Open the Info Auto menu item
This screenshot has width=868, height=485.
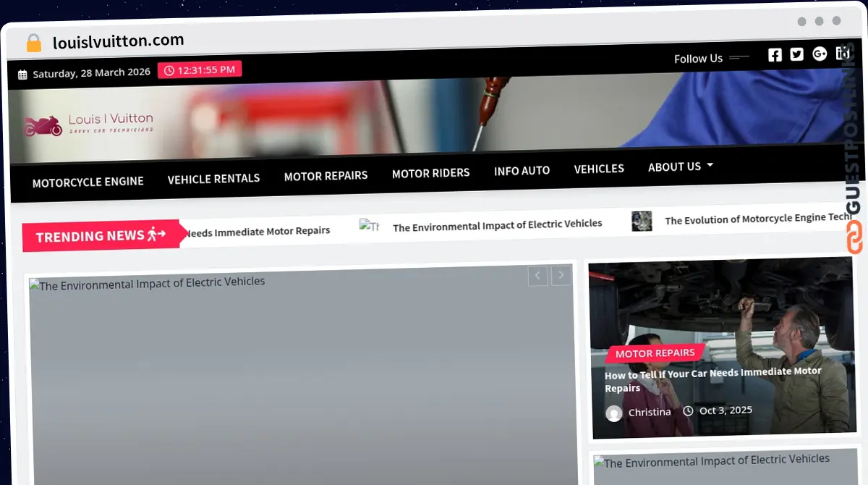coord(522,171)
